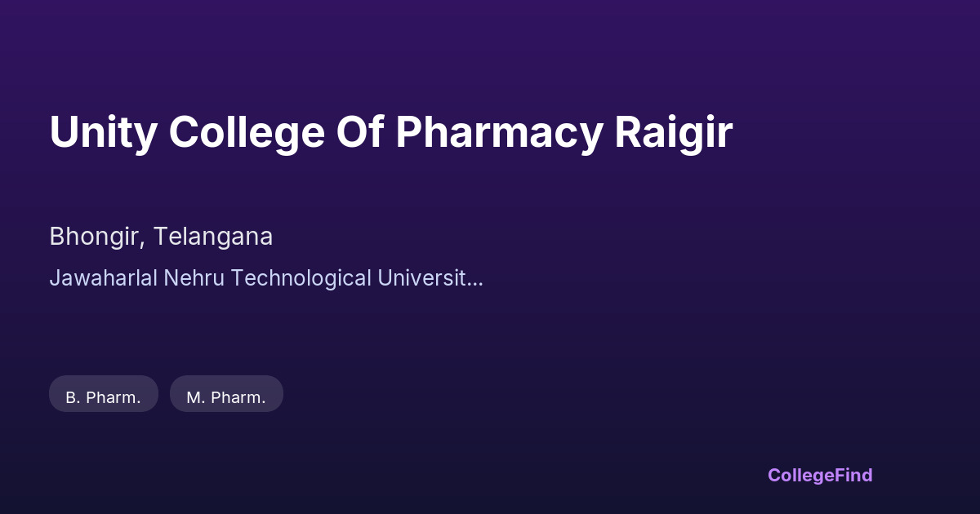Click the College part of the CollegeFind logo

pyautogui.click(x=799, y=475)
